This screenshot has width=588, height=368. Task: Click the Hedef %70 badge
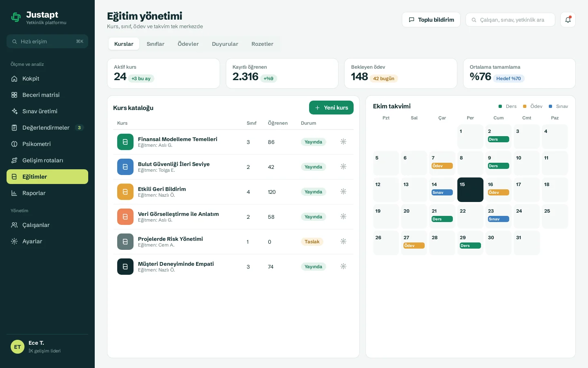pos(508,79)
